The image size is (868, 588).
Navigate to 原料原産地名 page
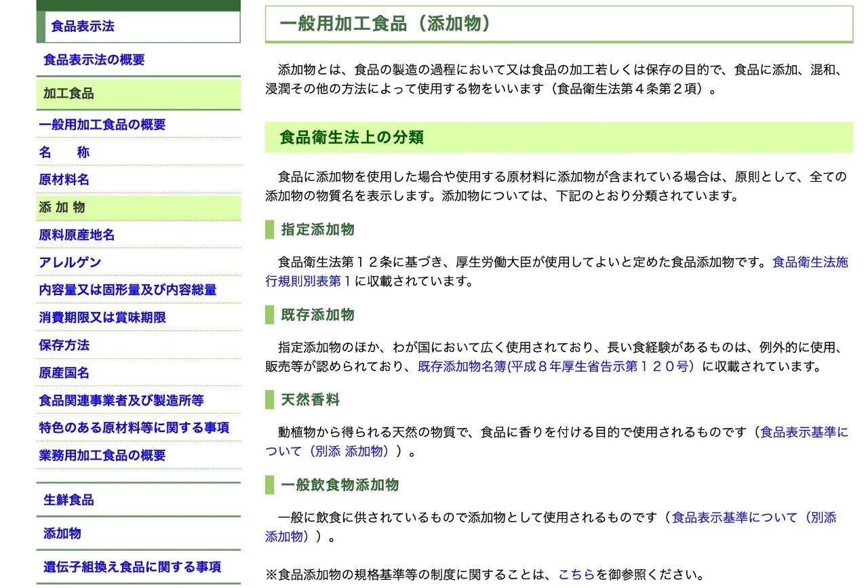coord(77,235)
